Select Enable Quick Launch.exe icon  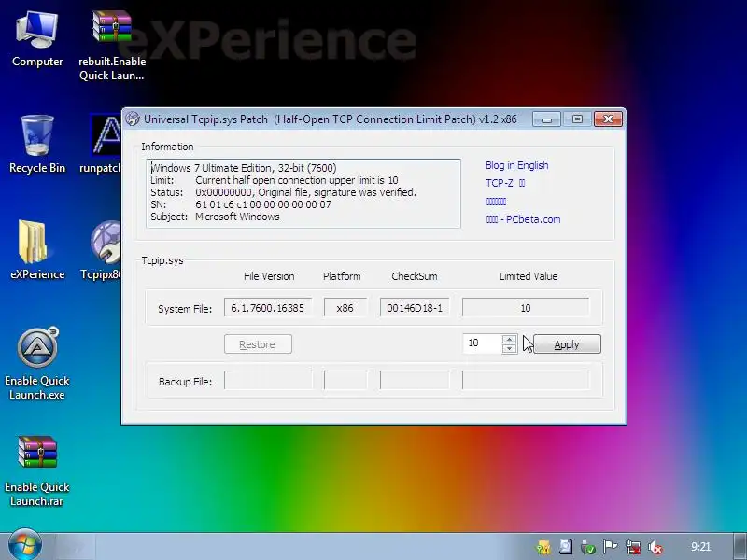(x=37, y=364)
